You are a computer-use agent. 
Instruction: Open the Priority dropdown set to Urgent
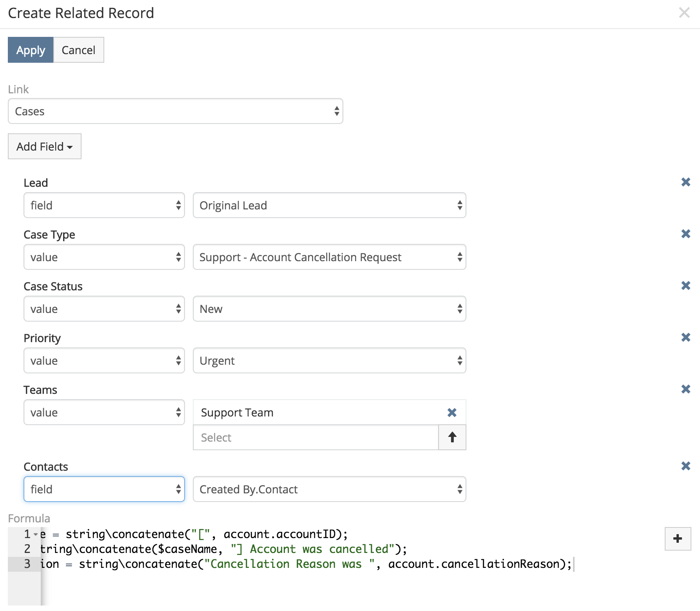tap(329, 361)
